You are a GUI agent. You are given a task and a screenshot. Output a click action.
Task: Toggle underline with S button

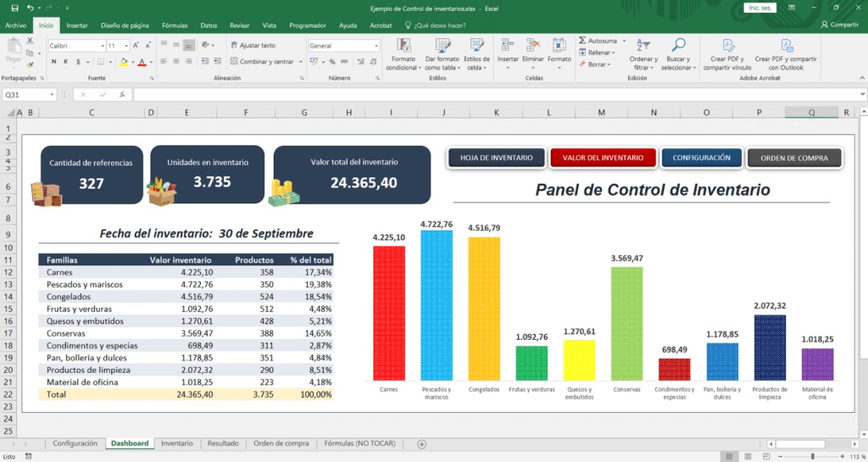(x=78, y=61)
